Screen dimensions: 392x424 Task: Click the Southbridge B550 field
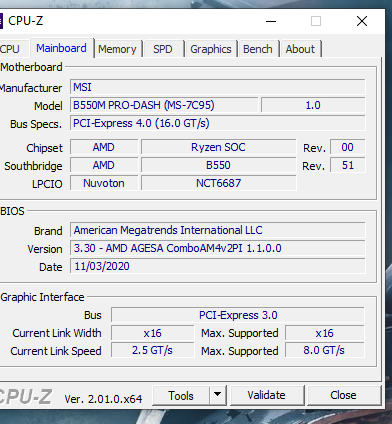pyautogui.click(x=218, y=165)
